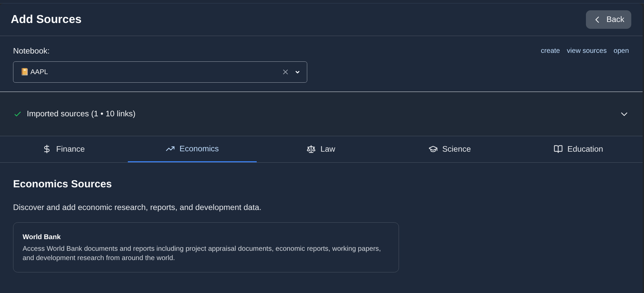644x293 pixels.
Task: Switch to the Law tab
Action: tap(321, 149)
